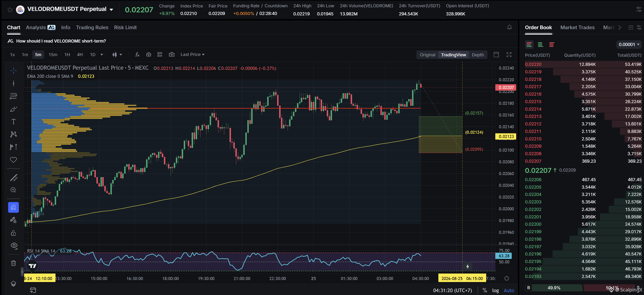Toggle log scale on price axis
The height and width of the screenshot is (295, 644).
[495, 290]
